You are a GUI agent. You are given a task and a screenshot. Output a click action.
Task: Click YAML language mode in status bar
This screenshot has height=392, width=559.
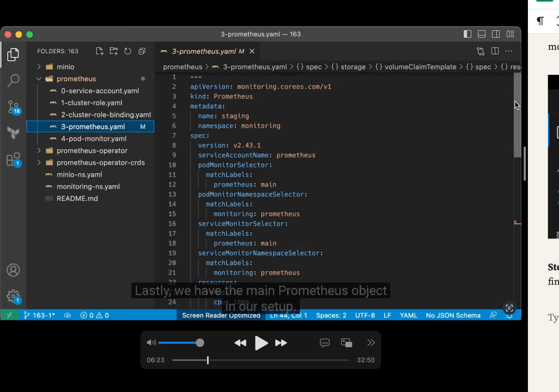(408, 316)
